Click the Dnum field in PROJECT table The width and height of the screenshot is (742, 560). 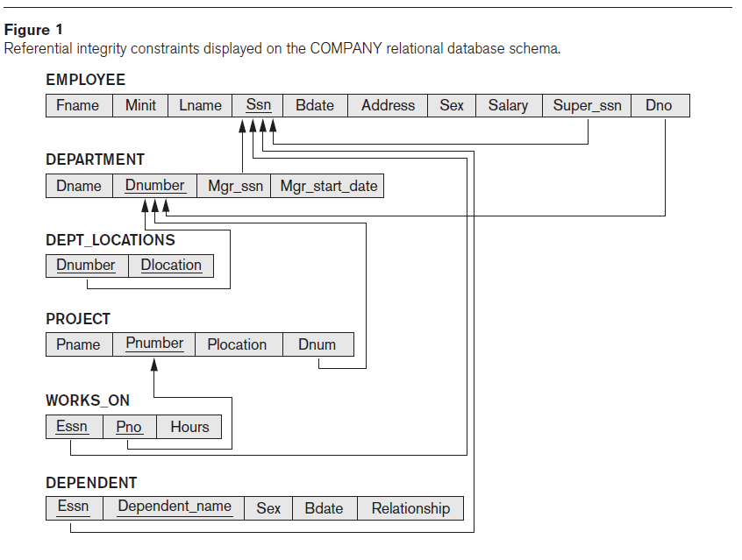click(317, 344)
